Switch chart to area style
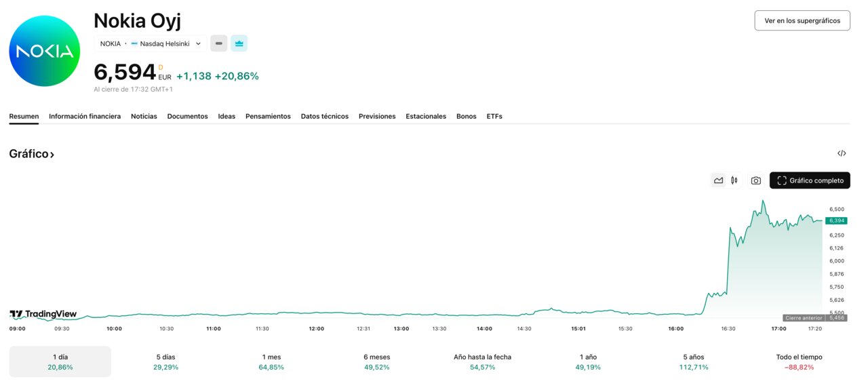The image size is (868, 392). pos(718,180)
